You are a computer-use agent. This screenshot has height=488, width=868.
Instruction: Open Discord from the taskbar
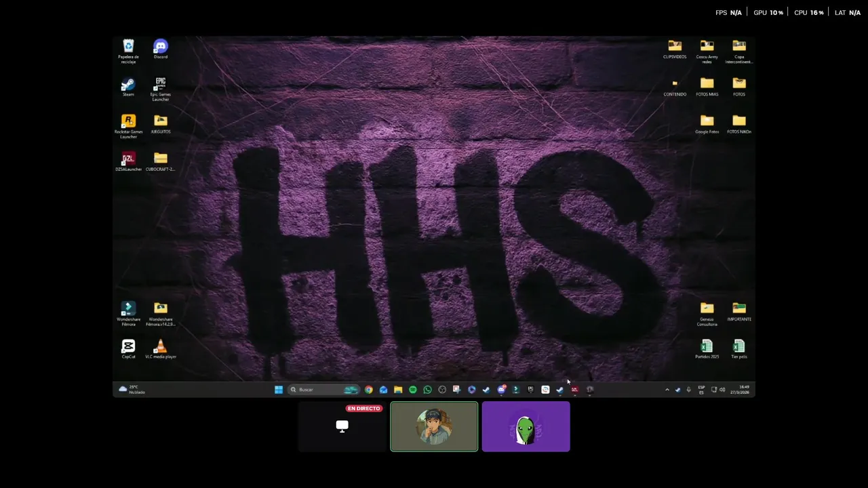point(501,390)
